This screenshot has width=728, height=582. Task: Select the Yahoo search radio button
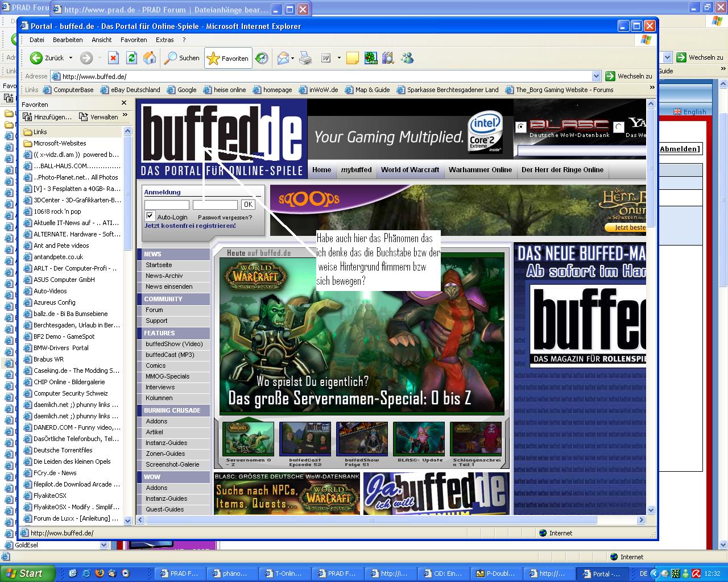[619, 126]
